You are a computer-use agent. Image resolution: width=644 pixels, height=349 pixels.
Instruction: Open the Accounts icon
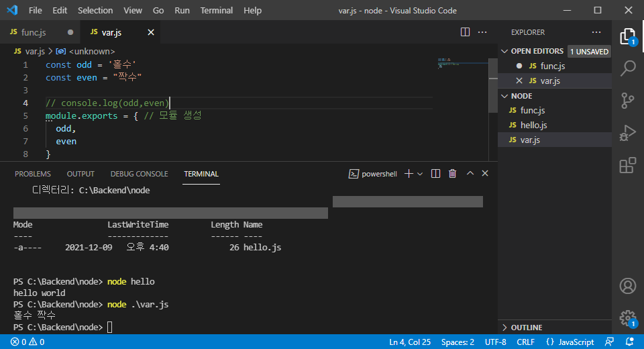point(628,286)
